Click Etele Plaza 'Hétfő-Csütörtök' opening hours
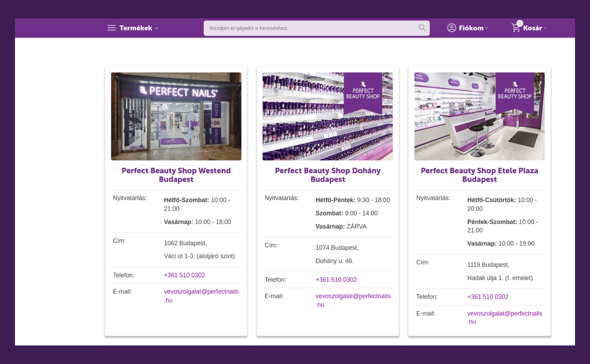590x364 pixels. pyautogui.click(x=502, y=204)
